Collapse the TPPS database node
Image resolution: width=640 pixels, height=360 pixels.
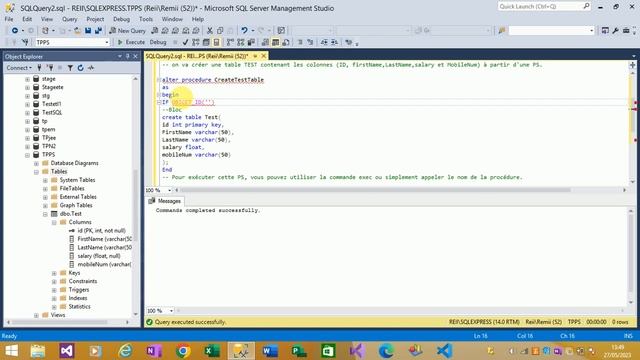click(x=27, y=155)
